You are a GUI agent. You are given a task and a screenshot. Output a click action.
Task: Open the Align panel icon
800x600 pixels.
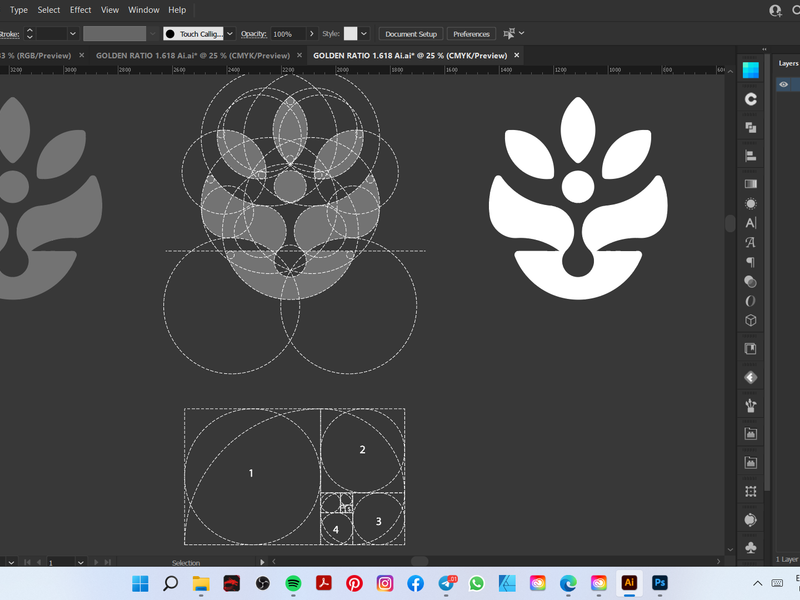[x=750, y=155]
